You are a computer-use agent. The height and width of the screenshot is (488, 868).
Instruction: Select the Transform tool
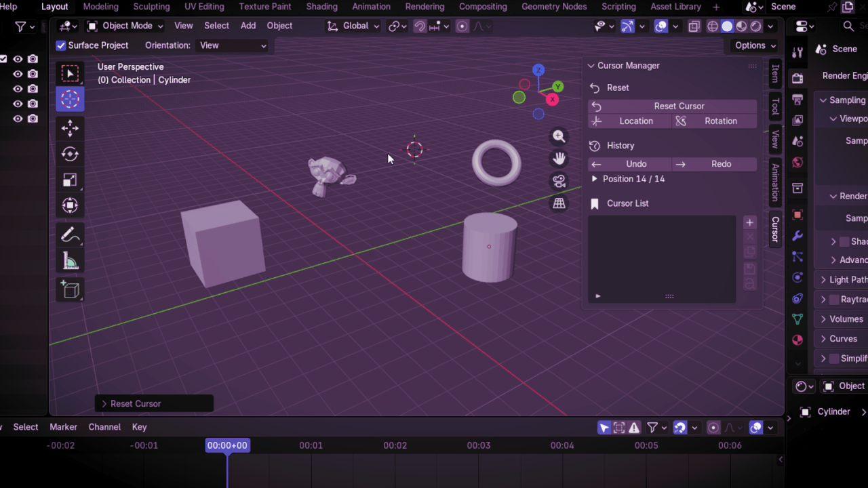(x=70, y=205)
